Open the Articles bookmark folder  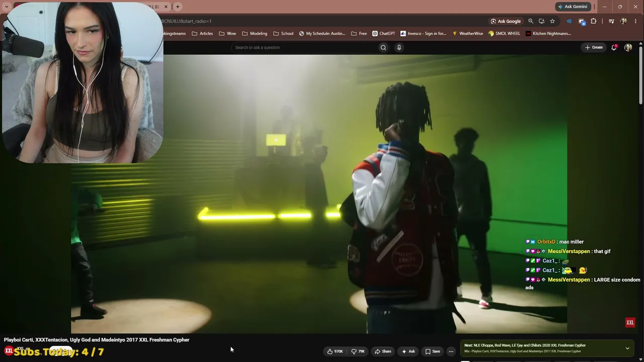tap(202, 34)
